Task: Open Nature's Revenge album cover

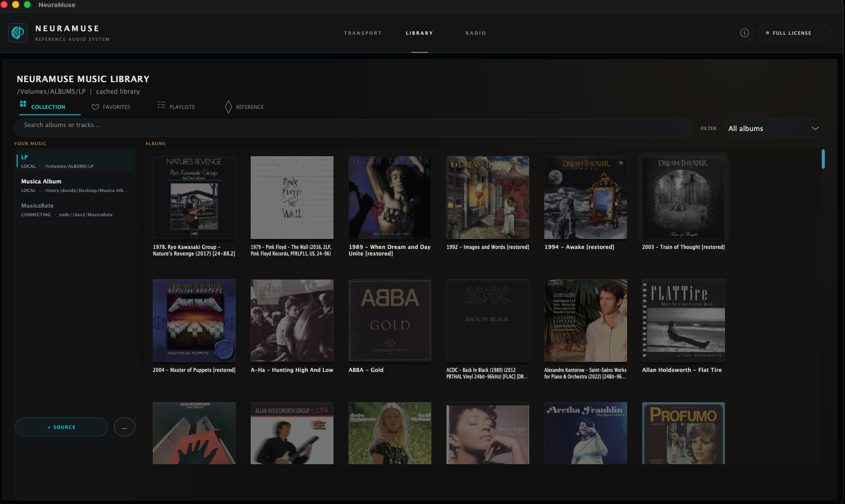Action: (194, 198)
